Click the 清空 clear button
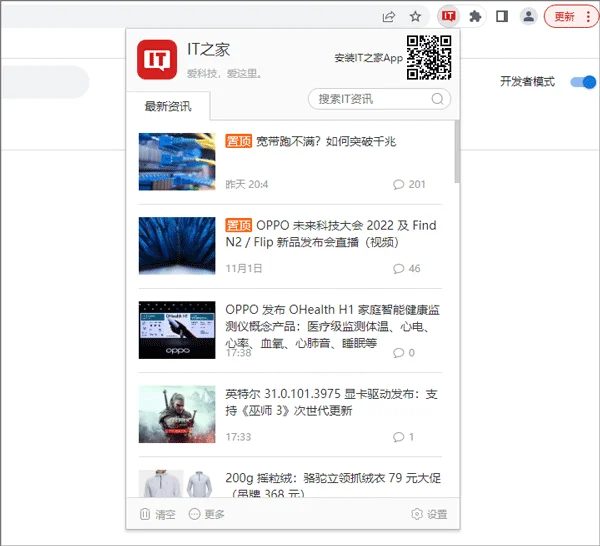The height and width of the screenshot is (546, 600). click(157, 514)
